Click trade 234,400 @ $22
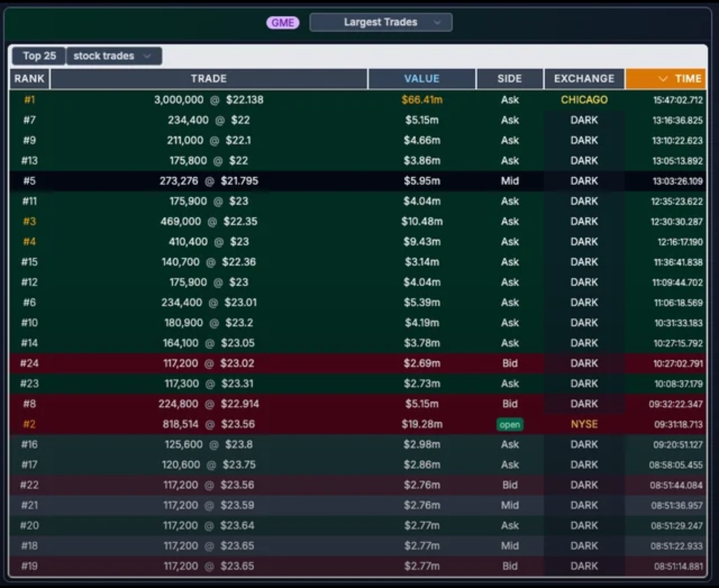The image size is (719, 588). click(x=209, y=120)
